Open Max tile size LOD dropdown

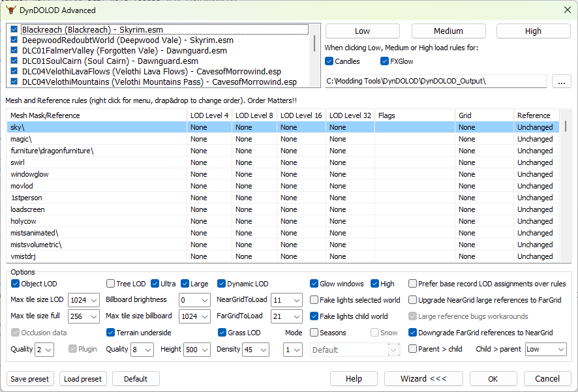[x=84, y=300]
